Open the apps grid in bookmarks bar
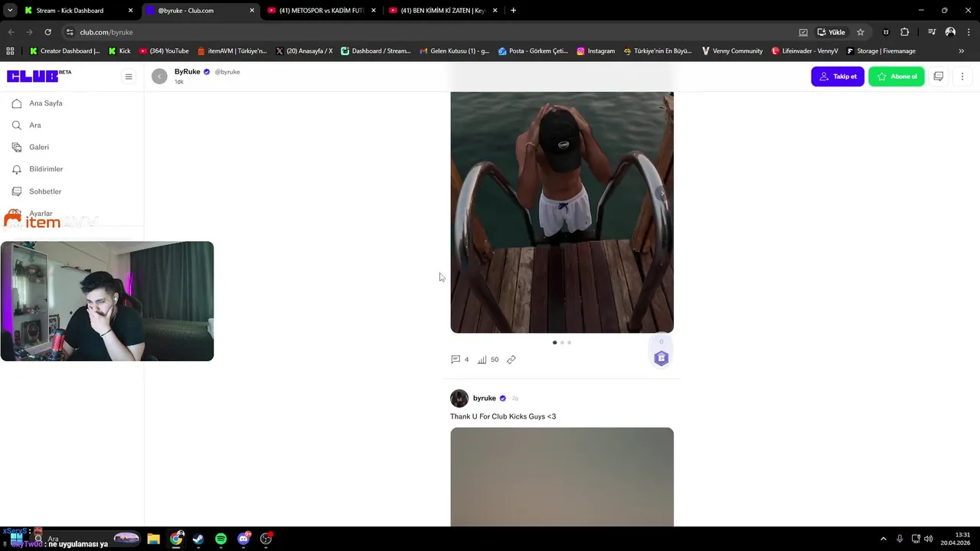This screenshot has width=980, height=551. (10, 51)
